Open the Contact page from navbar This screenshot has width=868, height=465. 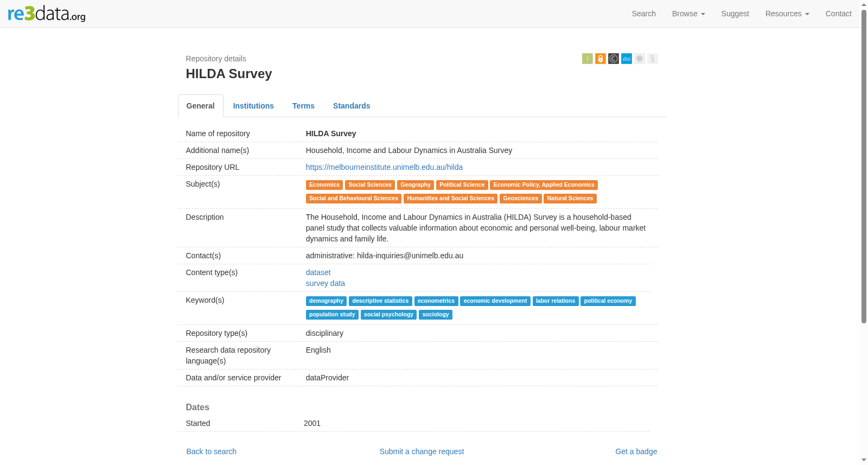click(x=838, y=14)
